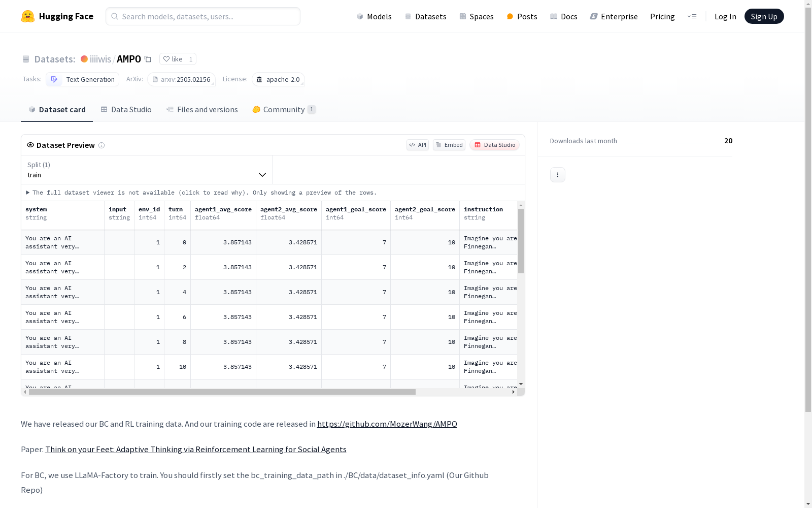This screenshot has width=812, height=508.
Task: Click the Sign Up button
Action: click(x=764, y=16)
